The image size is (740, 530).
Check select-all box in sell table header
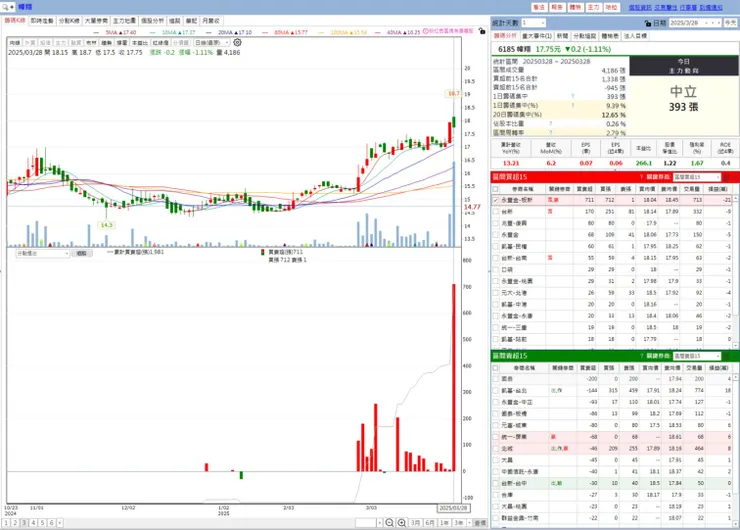496,368
